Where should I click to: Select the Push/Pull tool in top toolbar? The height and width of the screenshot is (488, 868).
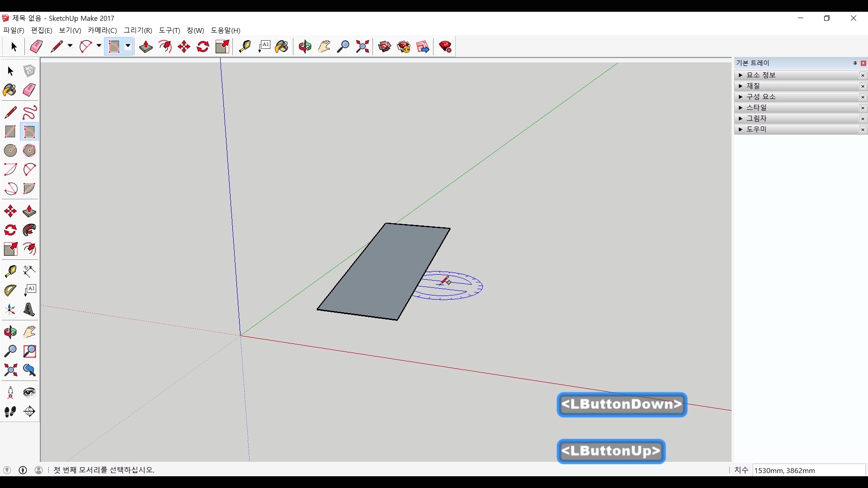[146, 47]
